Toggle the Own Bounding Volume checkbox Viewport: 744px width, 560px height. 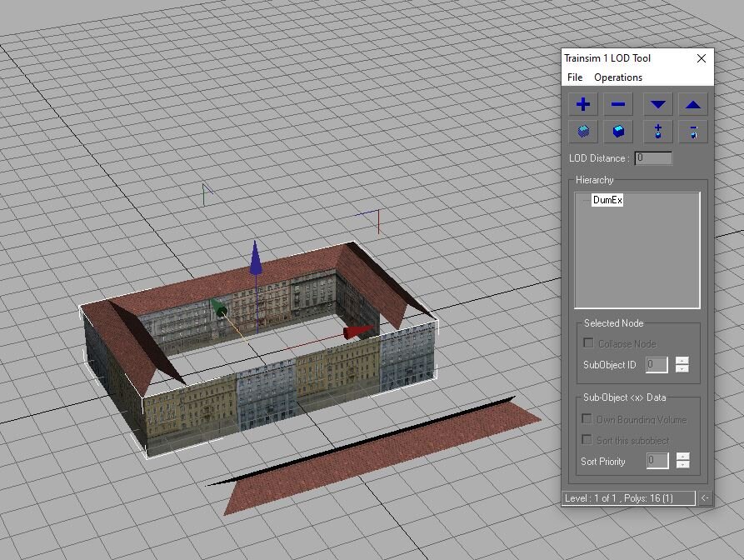point(587,418)
